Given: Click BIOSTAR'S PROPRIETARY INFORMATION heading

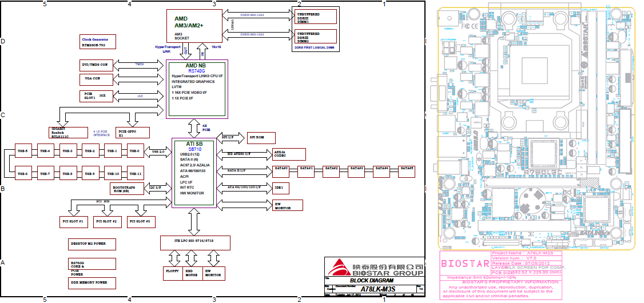Looking at the screenshot, I should (x=511, y=282).
